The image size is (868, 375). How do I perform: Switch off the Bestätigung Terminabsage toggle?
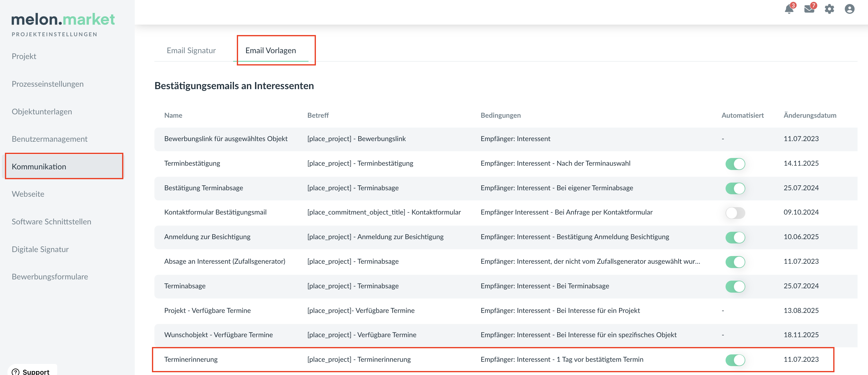click(x=735, y=188)
